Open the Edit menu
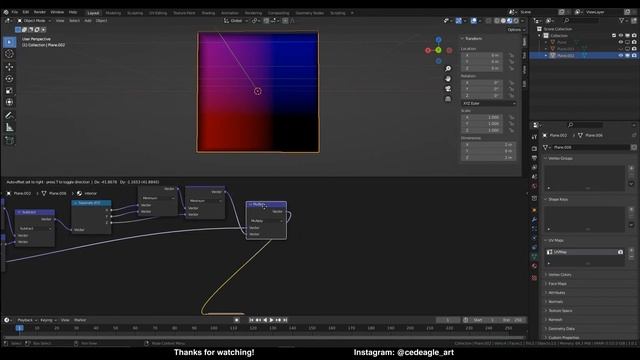The image size is (640, 360). pyautogui.click(x=26, y=12)
